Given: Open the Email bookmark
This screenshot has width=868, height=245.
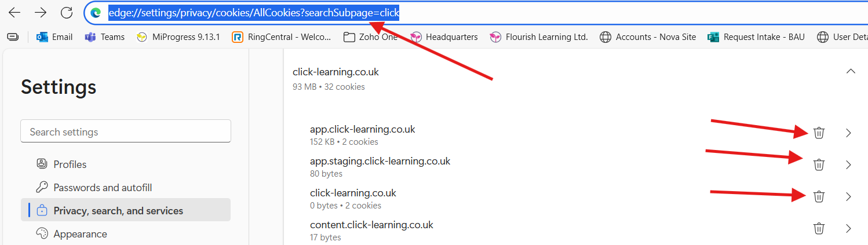Looking at the screenshot, I should coord(54,37).
